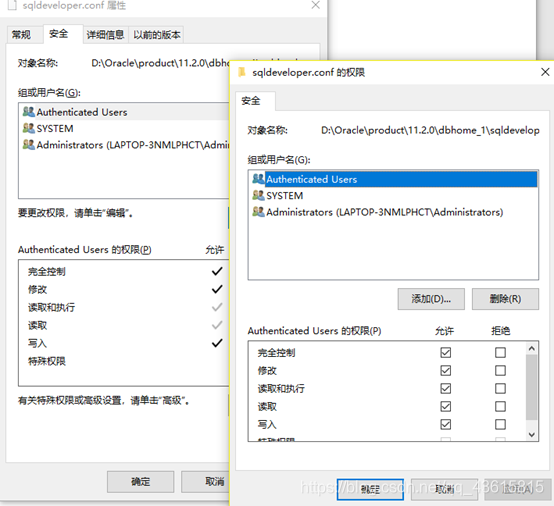Click 写入 row in properties permission list
Image resolution: width=554 pixels, height=506 pixels.
coord(124,343)
